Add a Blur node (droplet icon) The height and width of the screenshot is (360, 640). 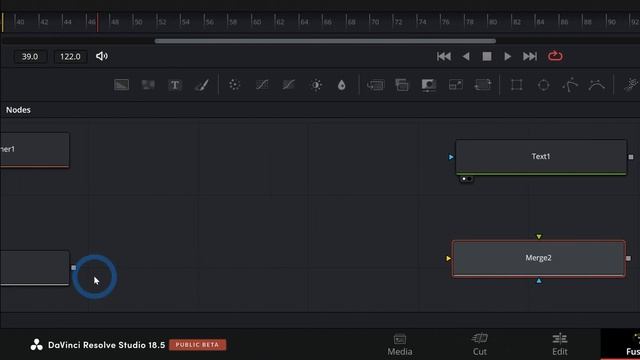click(342, 85)
